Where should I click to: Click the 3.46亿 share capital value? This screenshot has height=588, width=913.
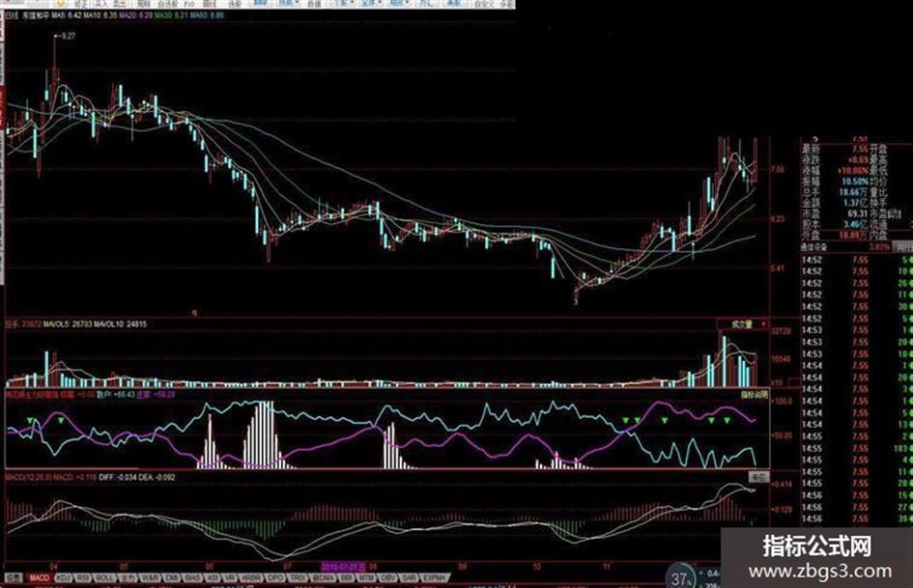coord(855,225)
